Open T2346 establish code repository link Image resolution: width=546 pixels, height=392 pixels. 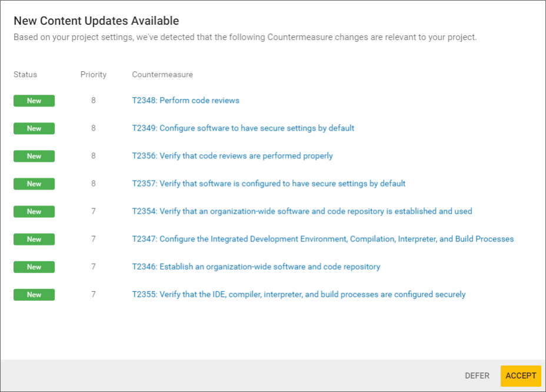pyautogui.click(x=255, y=266)
